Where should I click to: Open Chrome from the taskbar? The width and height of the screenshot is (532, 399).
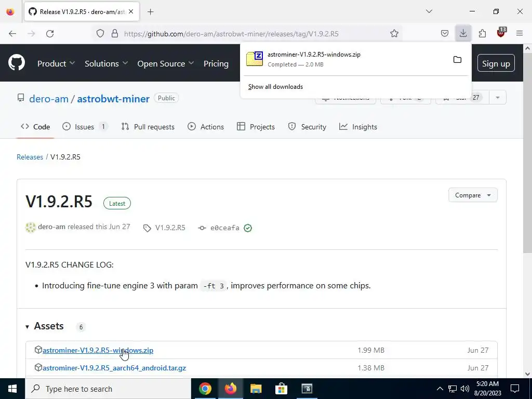tap(205, 389)
